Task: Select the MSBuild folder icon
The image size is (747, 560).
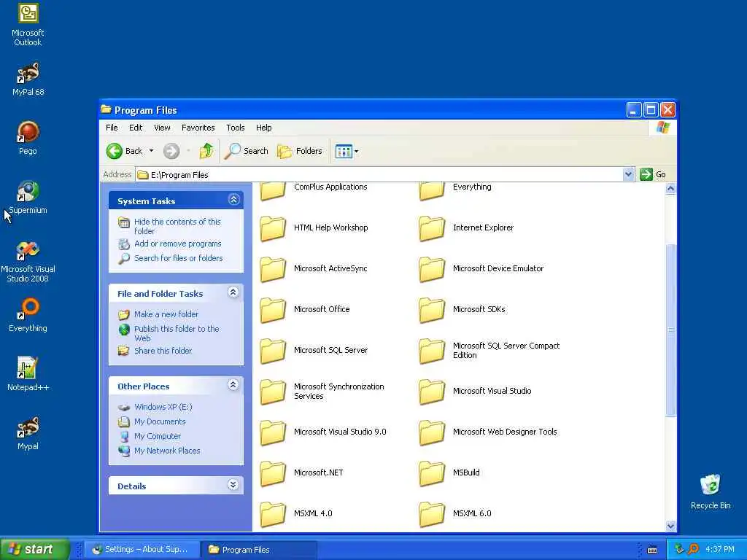Action: (x=432, y=472)
